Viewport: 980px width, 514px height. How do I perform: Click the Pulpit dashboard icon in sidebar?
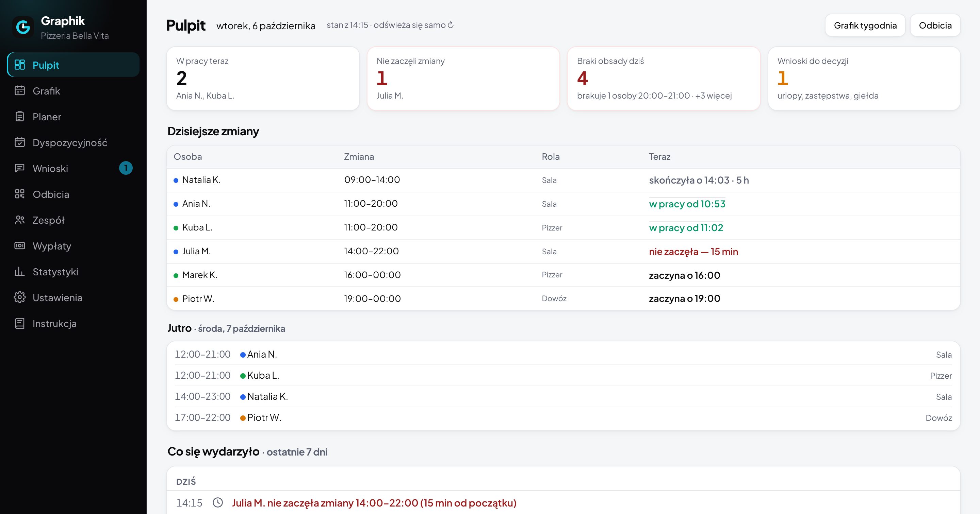coord(20,65)
